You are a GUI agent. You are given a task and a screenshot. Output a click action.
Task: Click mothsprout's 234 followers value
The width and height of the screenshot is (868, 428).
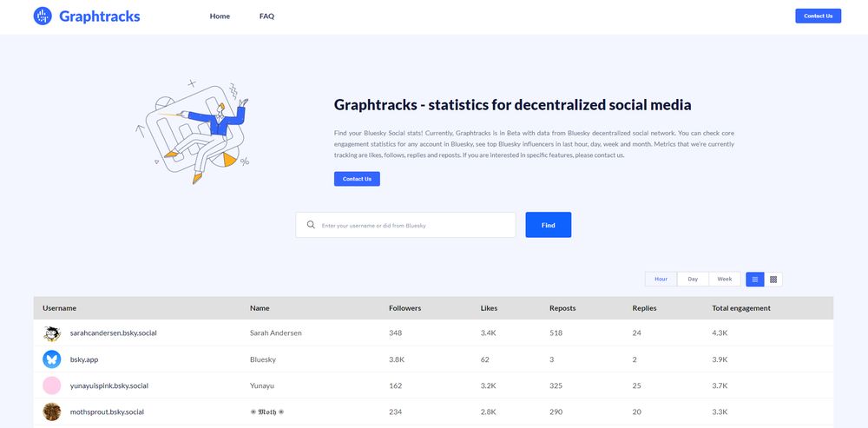pos(395,412)
